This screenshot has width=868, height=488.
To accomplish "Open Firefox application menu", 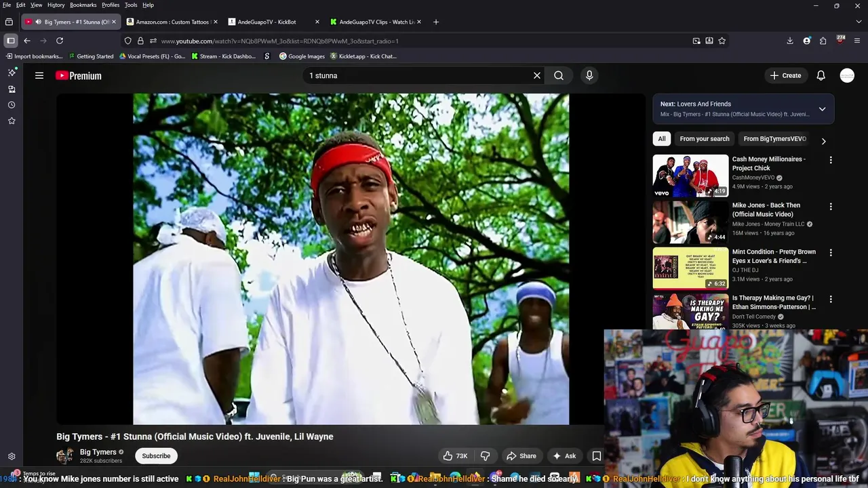I will 857,41.
